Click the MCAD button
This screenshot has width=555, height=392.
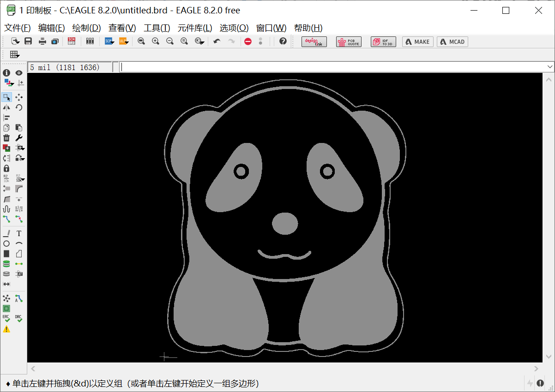coord(452,42)
